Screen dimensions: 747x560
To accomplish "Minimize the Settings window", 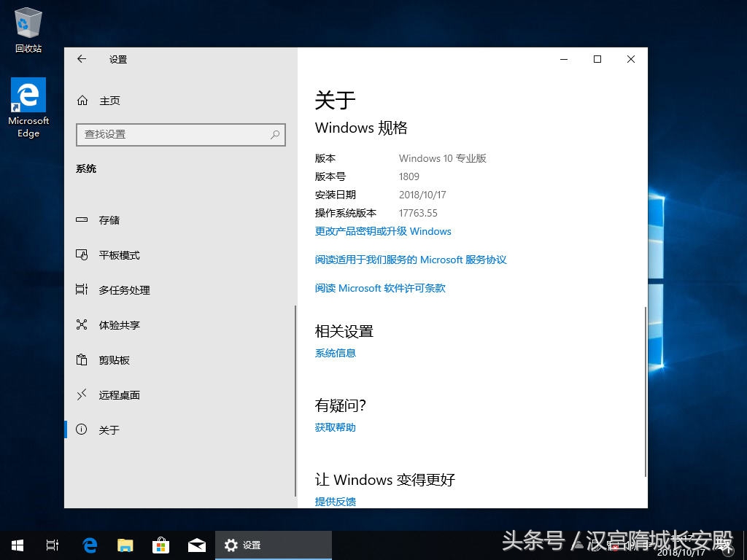I will click(x=564, y=59).
